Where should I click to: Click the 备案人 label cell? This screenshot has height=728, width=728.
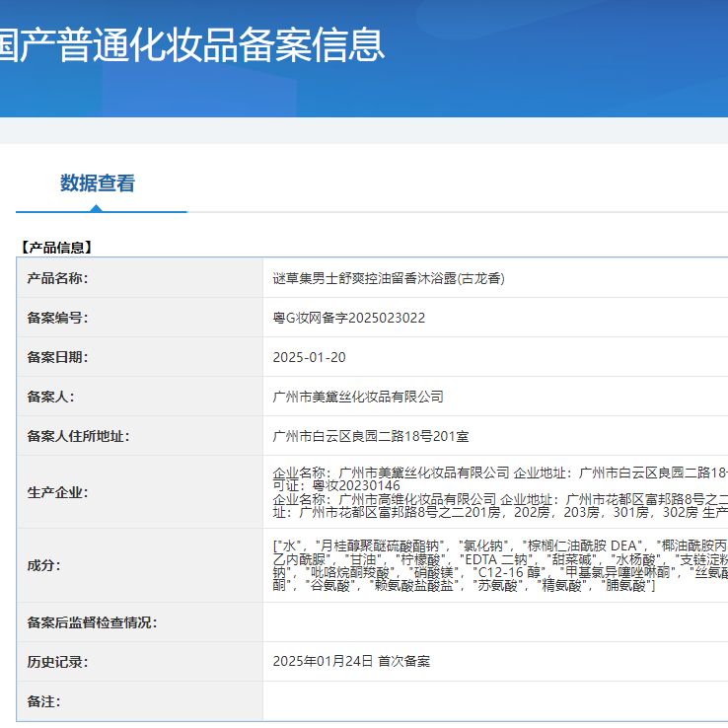coord(140,397)
